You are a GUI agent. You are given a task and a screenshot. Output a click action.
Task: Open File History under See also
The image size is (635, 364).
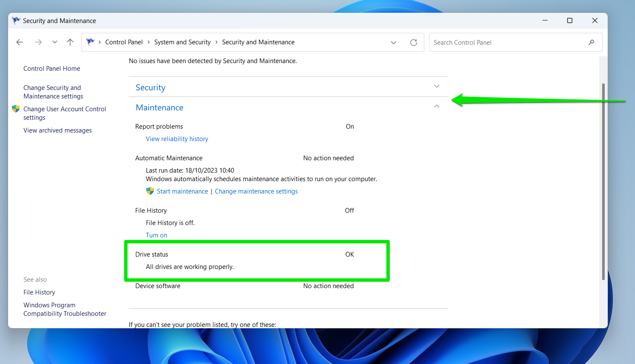[x=39, y=292]
